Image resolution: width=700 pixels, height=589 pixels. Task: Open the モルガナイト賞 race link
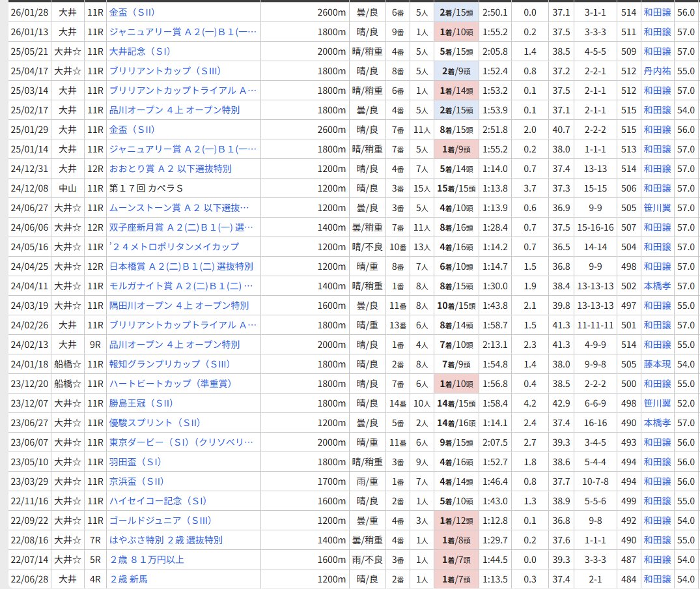(181, 286)
